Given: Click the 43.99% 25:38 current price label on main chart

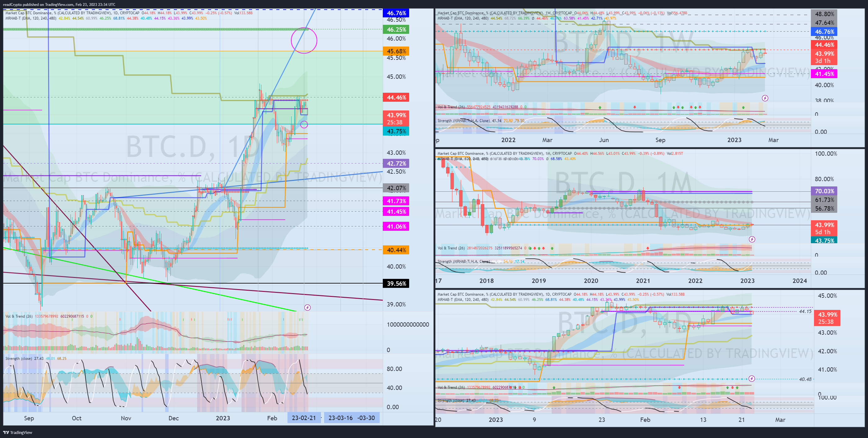Looking at the screenshot, I should (x=396, y=118).
